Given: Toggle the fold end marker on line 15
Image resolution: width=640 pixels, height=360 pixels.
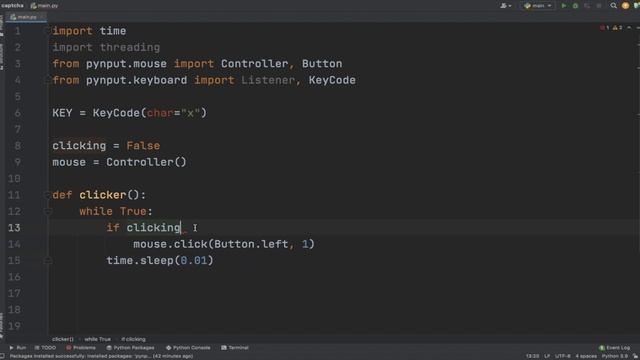Looking at the screenshot, I should point(47,260).
